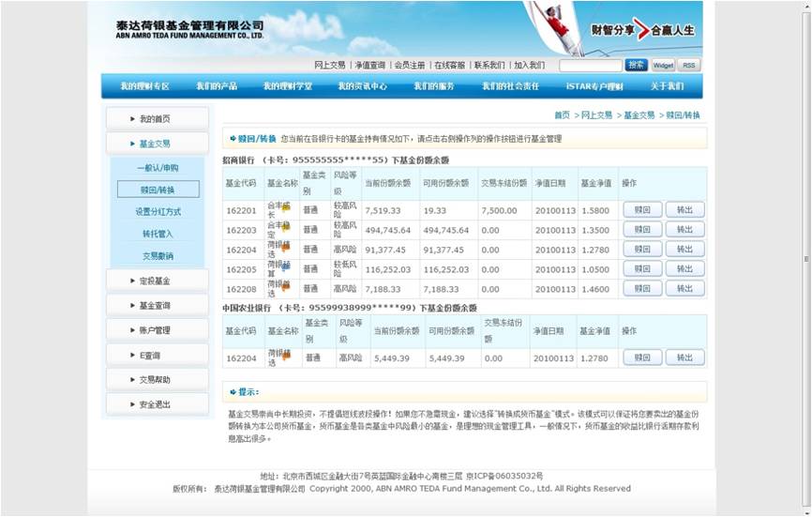This screenshot has height=517, width=812.
Task: Click 赎回 for 162204 under 中国农业银行
Action: coord(642,357)
